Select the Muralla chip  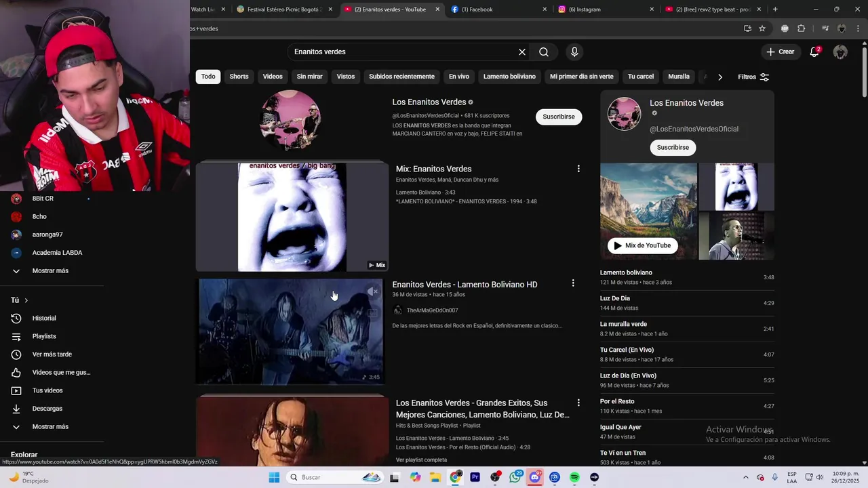tap(679, 77)
